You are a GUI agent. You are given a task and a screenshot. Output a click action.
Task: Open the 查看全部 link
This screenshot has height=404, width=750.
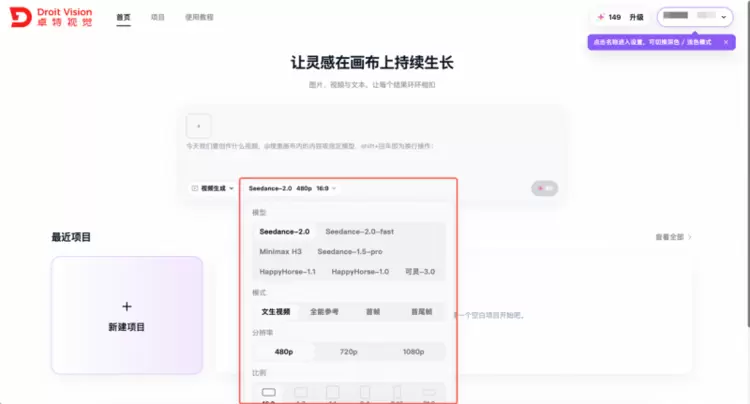pyautogui.click(x=673, y=237)
